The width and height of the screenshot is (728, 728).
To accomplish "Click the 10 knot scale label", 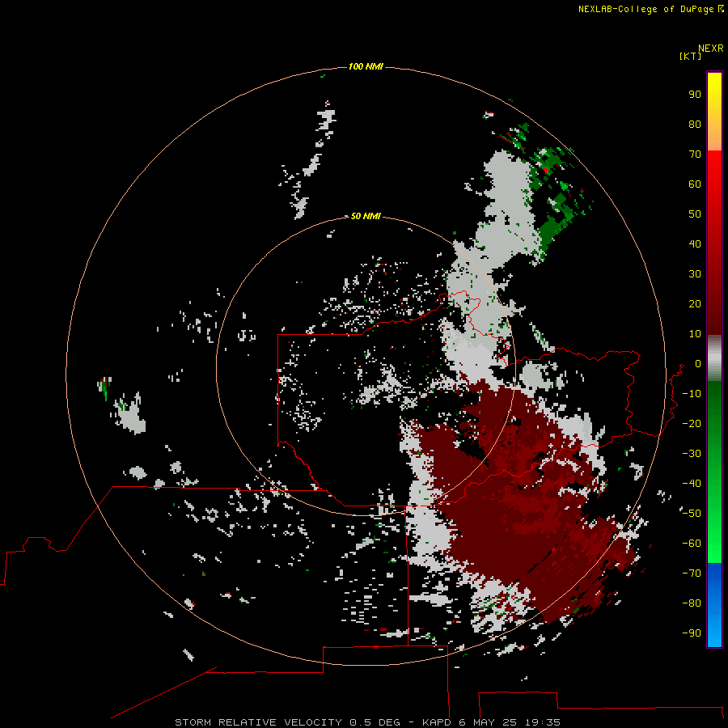I will click(x=695, y=334).
